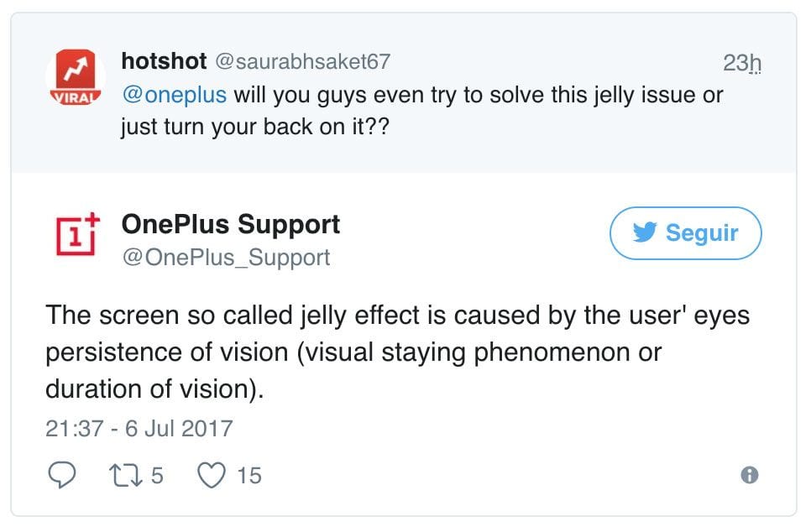Click the 21:37 - 6 Jul 2017 date
The height and width of the screenshot is (532, 811).
139,429
